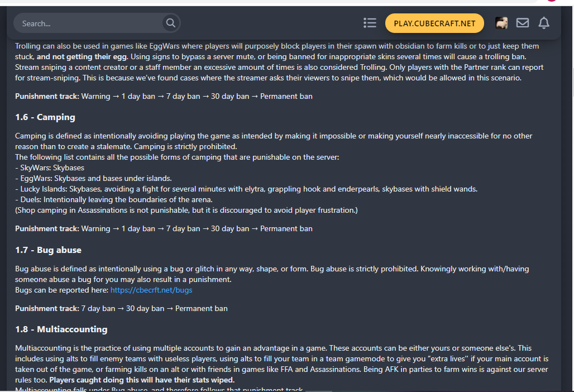Click the 1.8 - Multiaccounting heading
The width and height of the screenshot is (574, 392).
coord(61,329)
